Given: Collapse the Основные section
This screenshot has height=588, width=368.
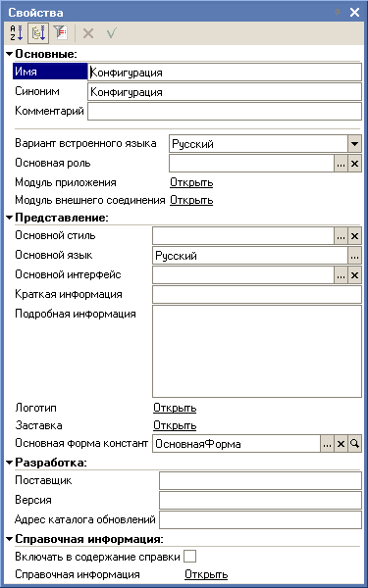Looking at the screenshot, I should coord(10,54).
